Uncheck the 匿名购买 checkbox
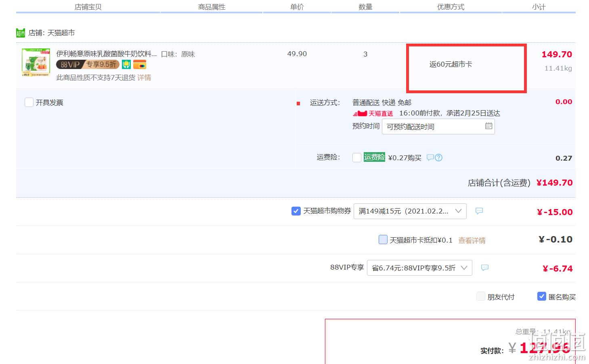The width and height of the screenshot is (589, 364). (542, 297)
